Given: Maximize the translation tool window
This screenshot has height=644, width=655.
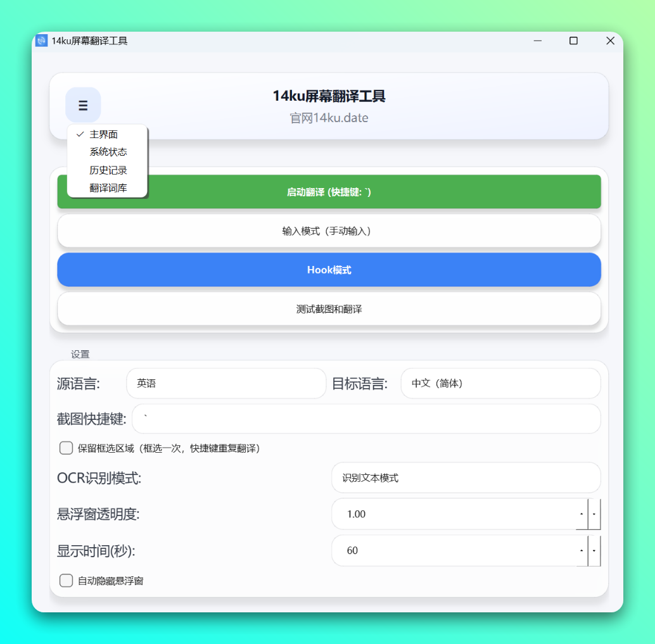Looking at the screenshot, I should [x=573, y=41].
